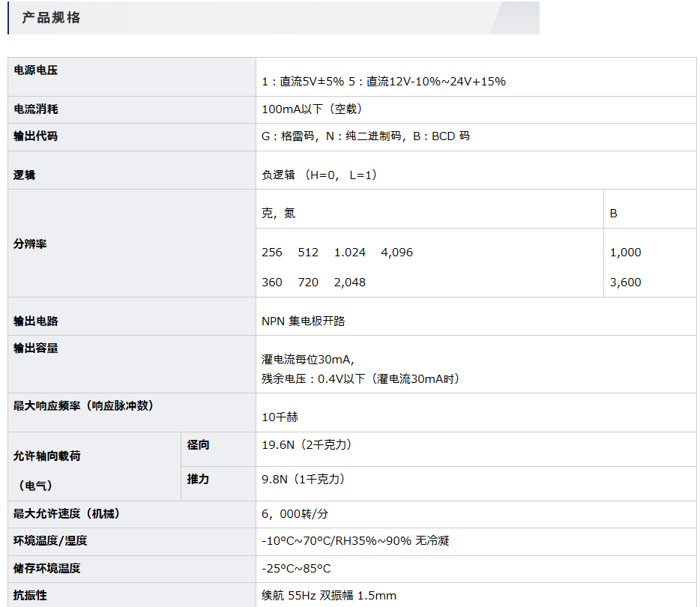Select the 100mA以下（空载）current value
This screenshot has width=700, height=607.
coord(312,109)
